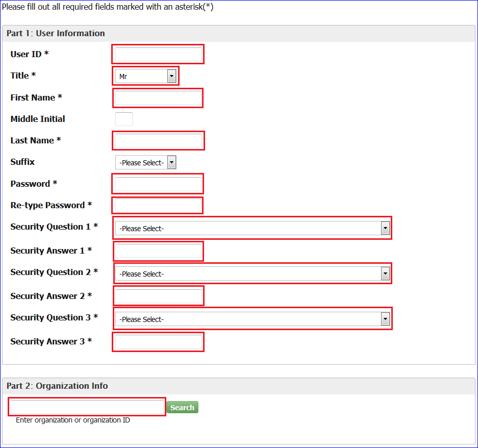Select the Last Name input field
Image resolution: width=478 pixels, height=448 pixels.
[x=158, y=141]
